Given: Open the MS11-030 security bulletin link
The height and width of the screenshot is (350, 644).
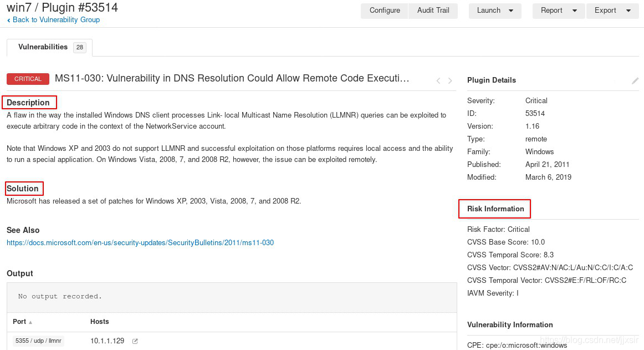Looking at the screenshot, I should click(140, 242).
